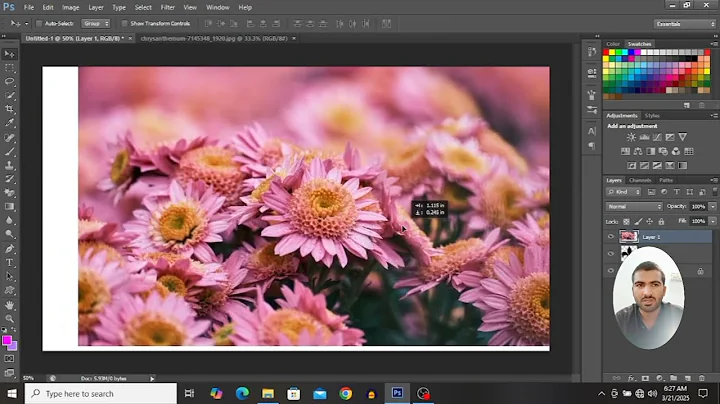Viewport: 720px width, 404px height.
Task: Click the Lock position icon
Action: tap(649, 221)
